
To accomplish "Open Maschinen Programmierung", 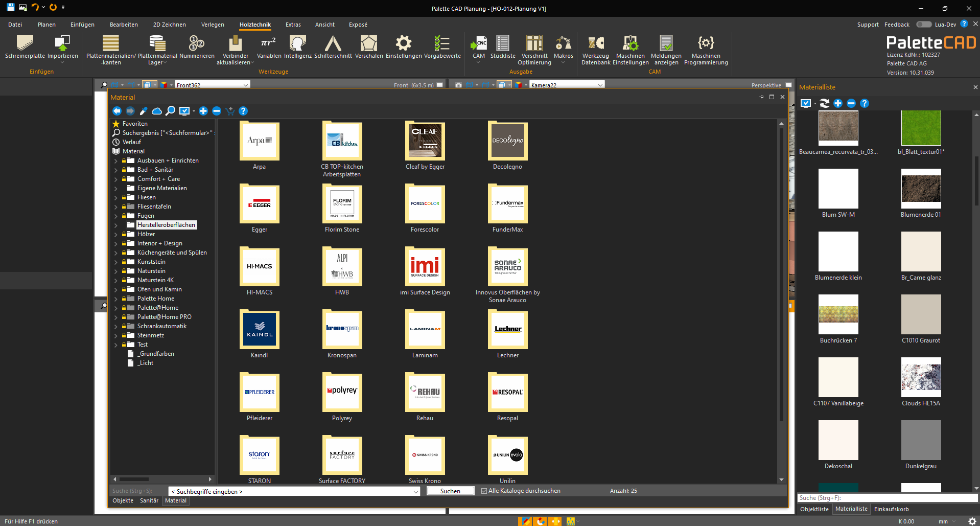I will point(706,50).
